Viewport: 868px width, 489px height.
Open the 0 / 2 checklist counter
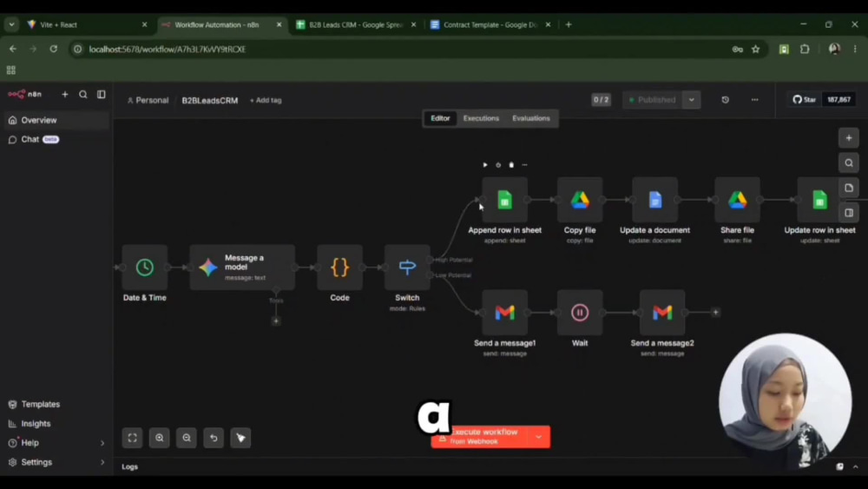(601, 100)
